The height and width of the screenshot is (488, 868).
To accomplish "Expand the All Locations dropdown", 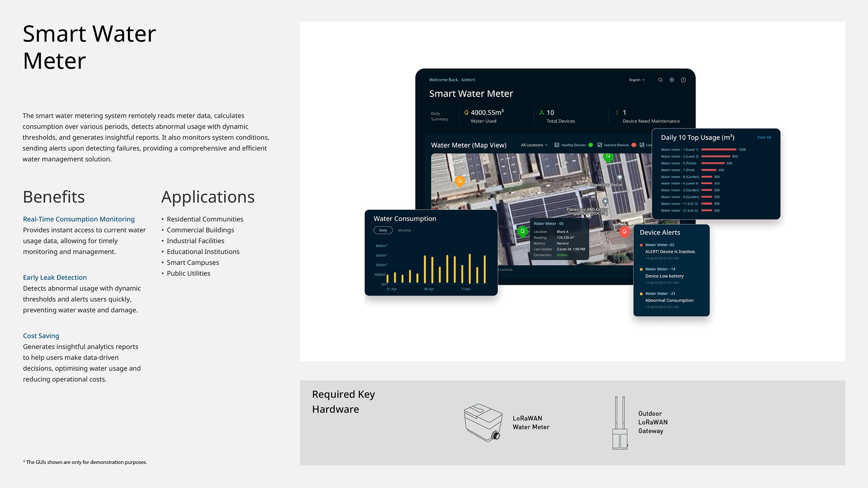I will pyautogui.click(x=534, y=145).
